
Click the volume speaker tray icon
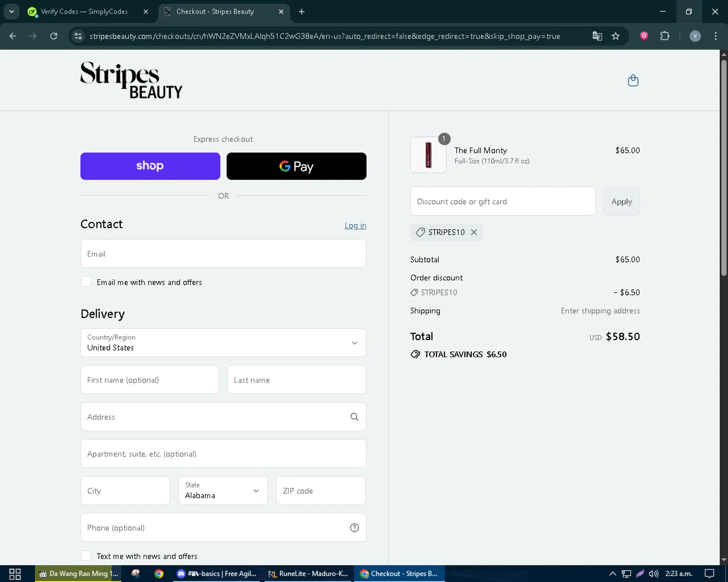coord(654,574)
